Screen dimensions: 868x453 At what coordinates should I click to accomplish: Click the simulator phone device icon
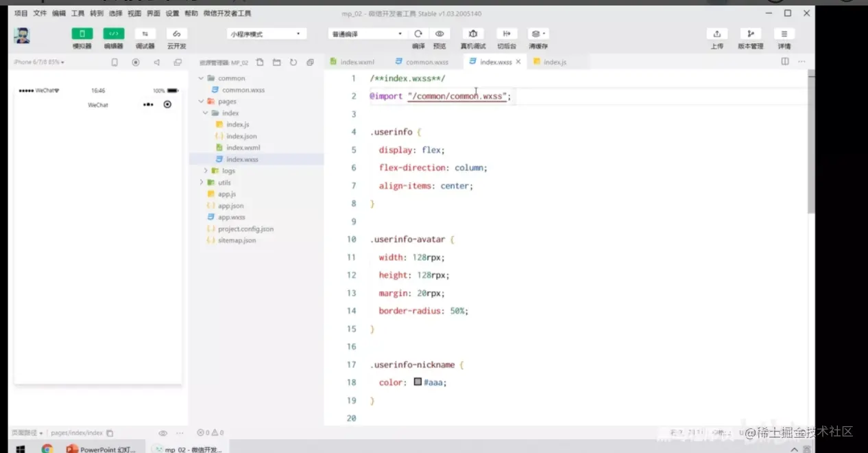114,62
